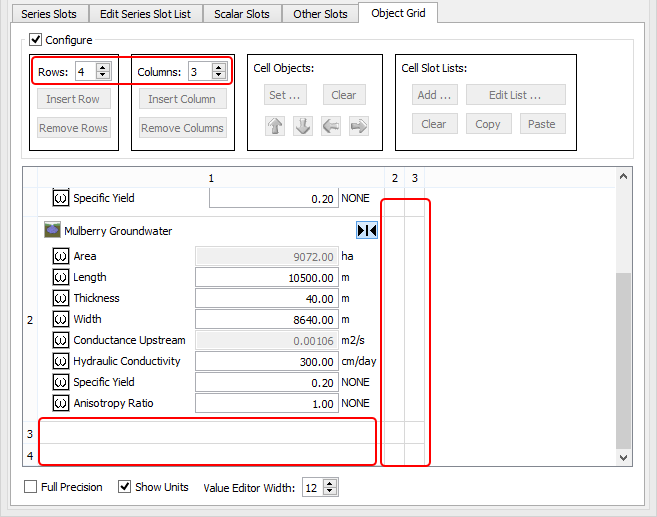Click the collapse icon beside Mulberry Groundwater

click(367, 231)
